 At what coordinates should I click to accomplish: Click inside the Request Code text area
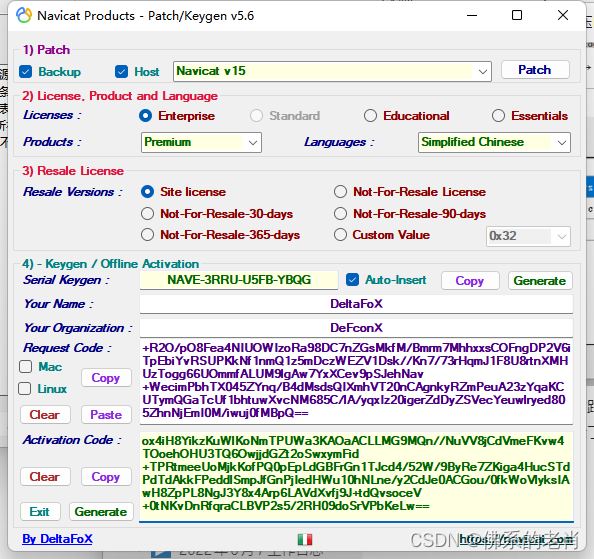tap(356, 381)
